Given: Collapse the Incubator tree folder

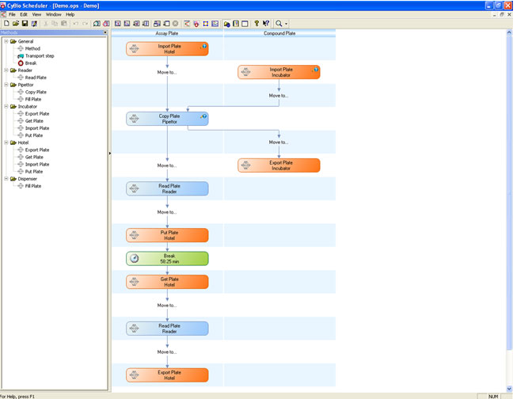Looking at the screenshot, I should [6, 107].
